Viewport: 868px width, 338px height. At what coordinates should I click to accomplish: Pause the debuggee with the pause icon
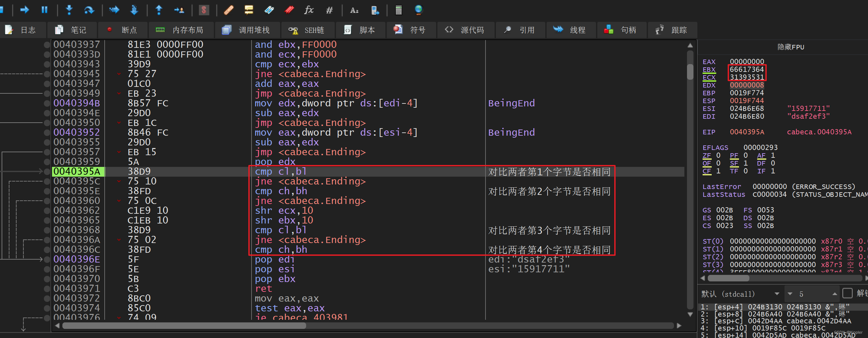pyautogui.click(x=45, y=10)
